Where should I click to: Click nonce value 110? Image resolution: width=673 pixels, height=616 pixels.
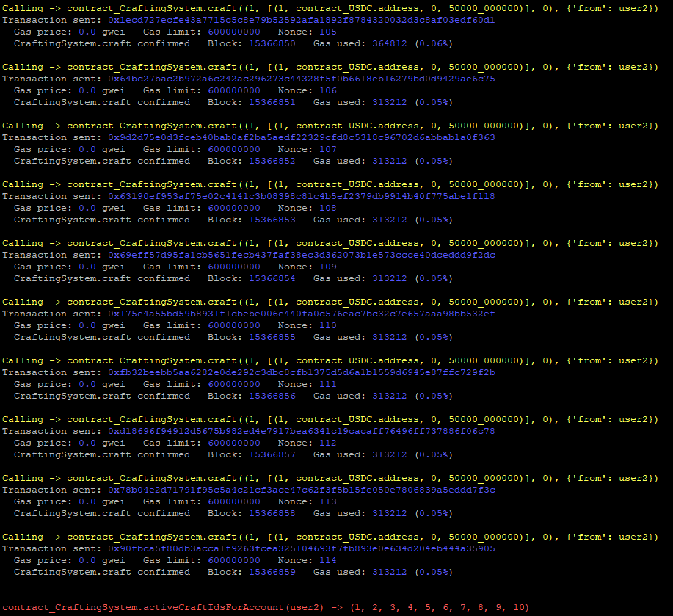tap(328, 326)
